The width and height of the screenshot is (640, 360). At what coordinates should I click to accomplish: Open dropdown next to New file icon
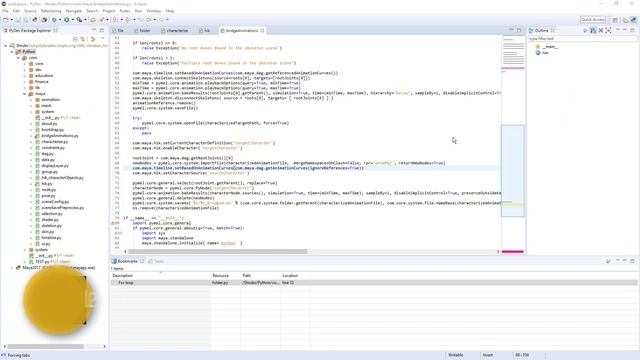point(11,20)
